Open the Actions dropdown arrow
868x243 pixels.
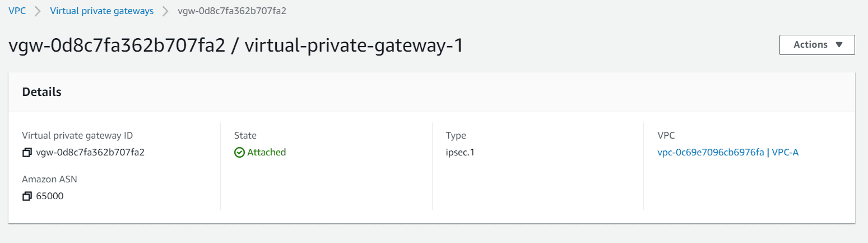(839, 45)
